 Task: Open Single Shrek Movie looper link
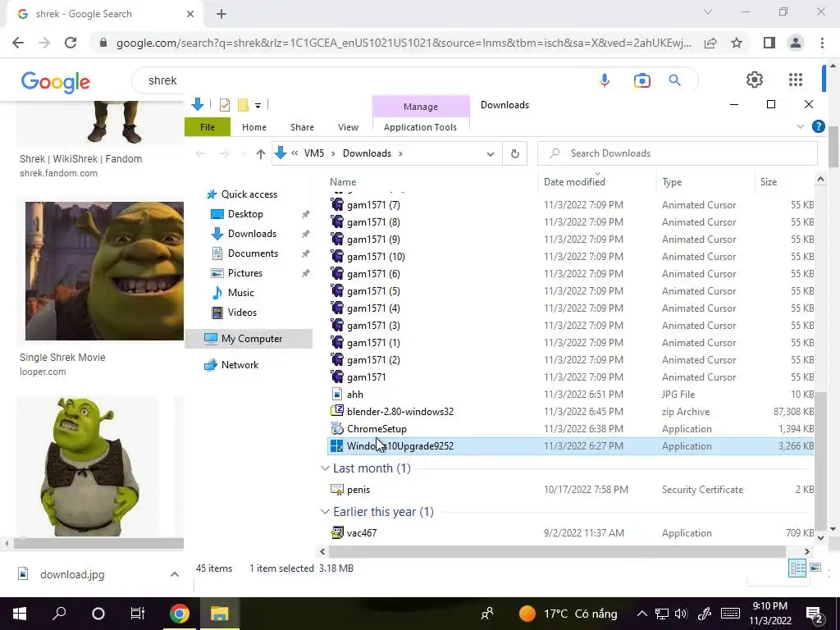(x=62, y=358)
